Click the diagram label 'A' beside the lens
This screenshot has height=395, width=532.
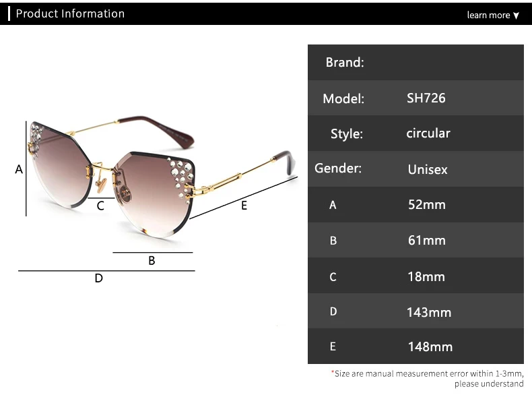[x=19, y=169]
